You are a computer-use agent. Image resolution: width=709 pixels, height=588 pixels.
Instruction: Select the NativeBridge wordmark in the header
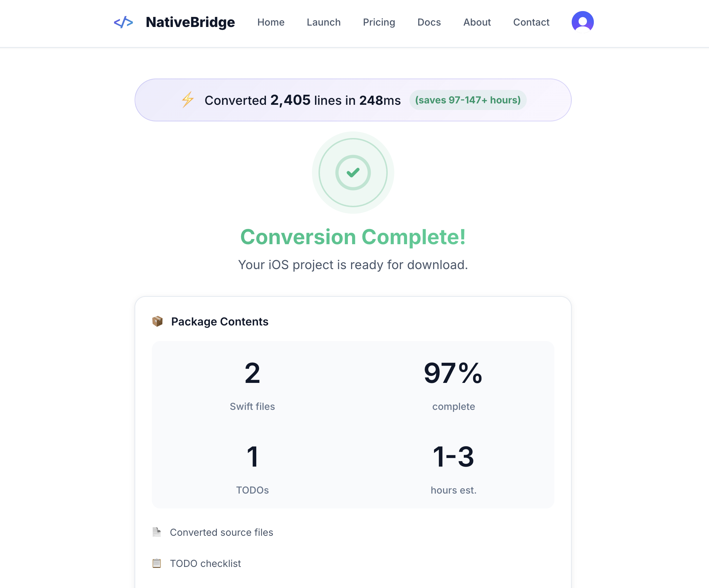point(190,22)
